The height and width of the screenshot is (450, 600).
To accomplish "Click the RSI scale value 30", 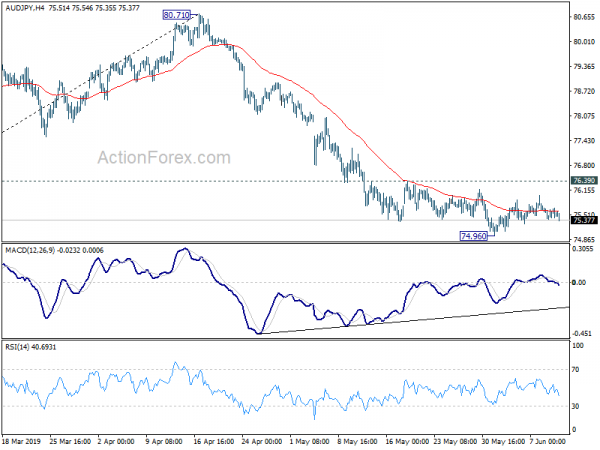I will [576, 406].
